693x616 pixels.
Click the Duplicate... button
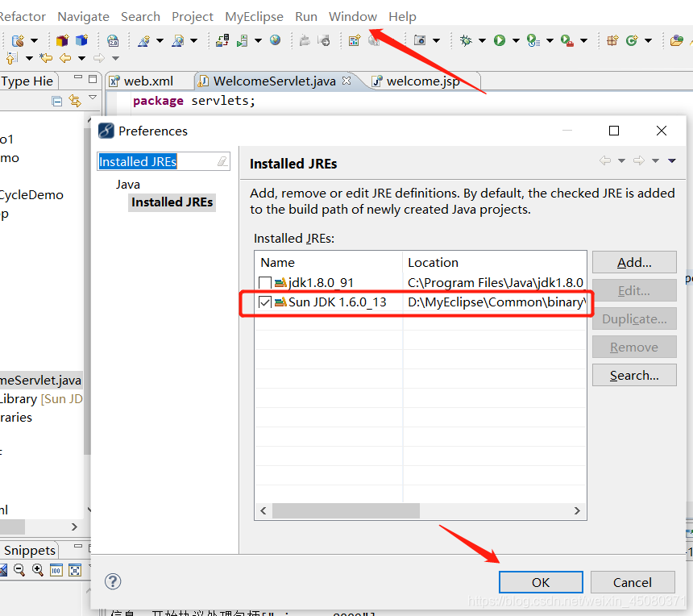[x=634, y=318]
